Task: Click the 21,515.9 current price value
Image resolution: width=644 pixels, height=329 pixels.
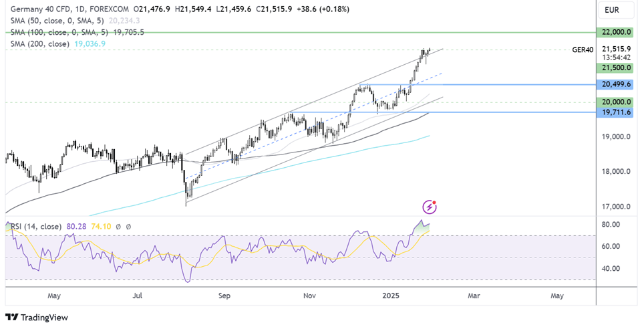Action: pyautogui.click(x=616, y=49)
